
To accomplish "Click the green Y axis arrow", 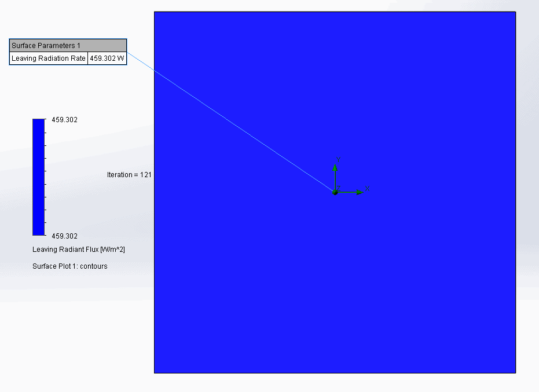I will coord(335,177).
